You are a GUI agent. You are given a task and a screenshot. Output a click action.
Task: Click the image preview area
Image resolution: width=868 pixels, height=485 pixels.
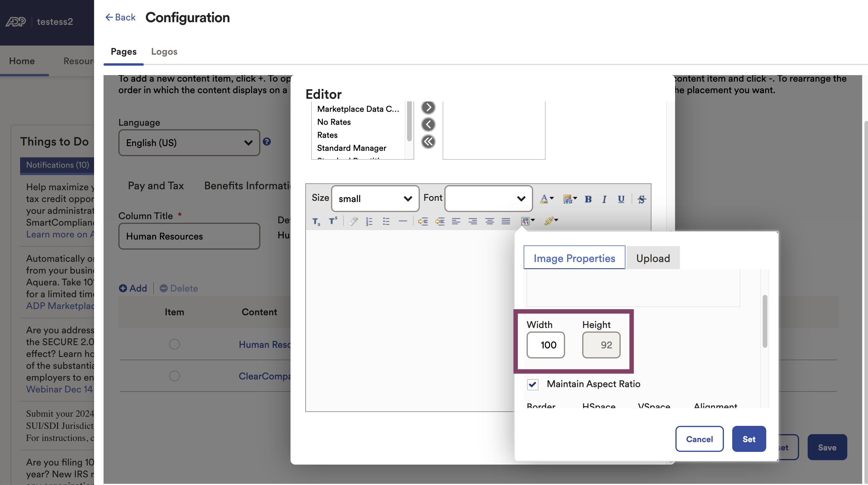[x=633, y=288]
